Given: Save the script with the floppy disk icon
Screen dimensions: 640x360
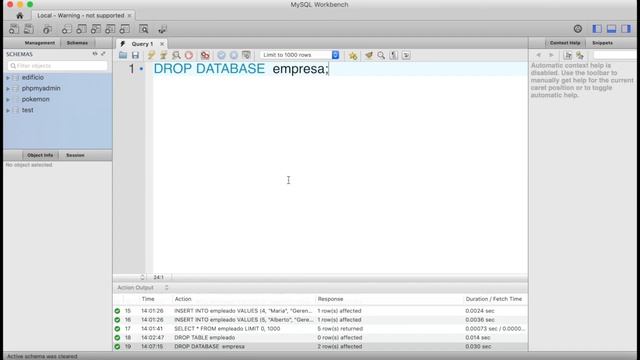Looking at the screenshot, I should (135, 55).
